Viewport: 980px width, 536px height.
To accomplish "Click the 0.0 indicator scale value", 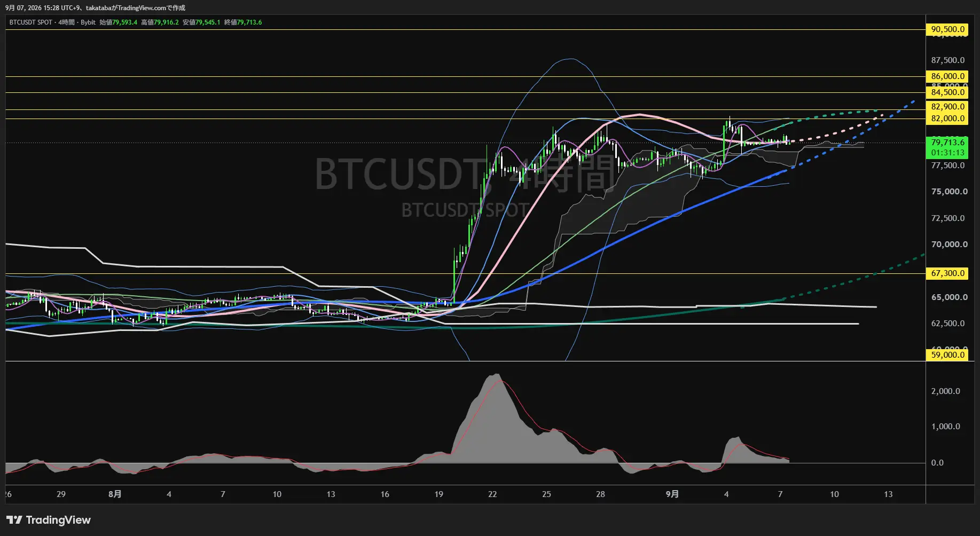I will [x=937, y=463].
